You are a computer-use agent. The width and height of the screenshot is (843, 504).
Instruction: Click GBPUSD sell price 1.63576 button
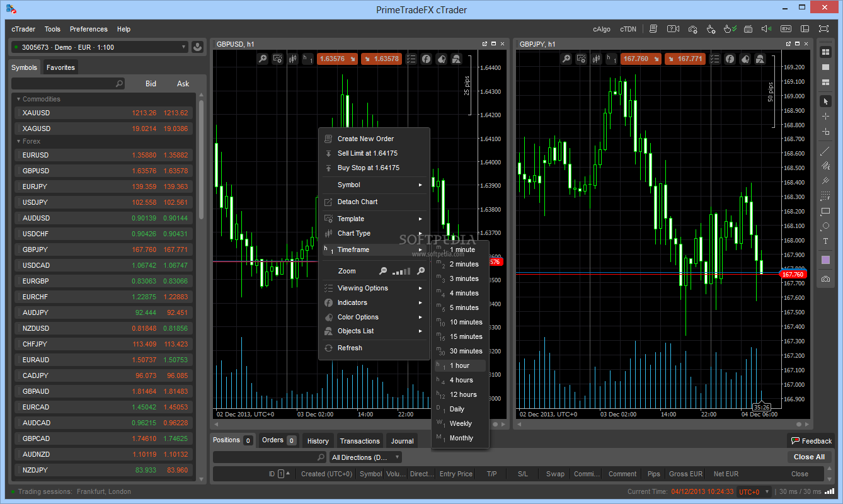coord(336,59)
